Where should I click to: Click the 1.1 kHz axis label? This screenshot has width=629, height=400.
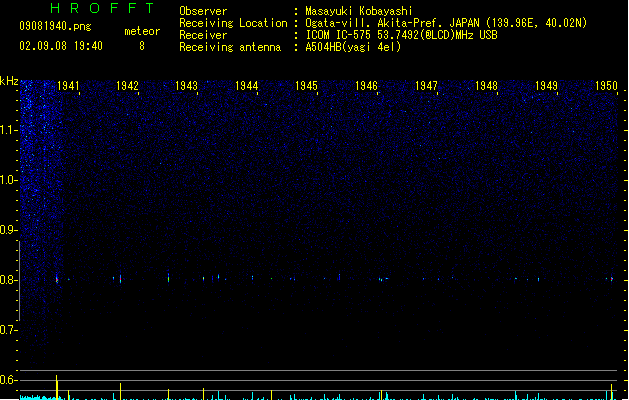click(x=8, y=130)
